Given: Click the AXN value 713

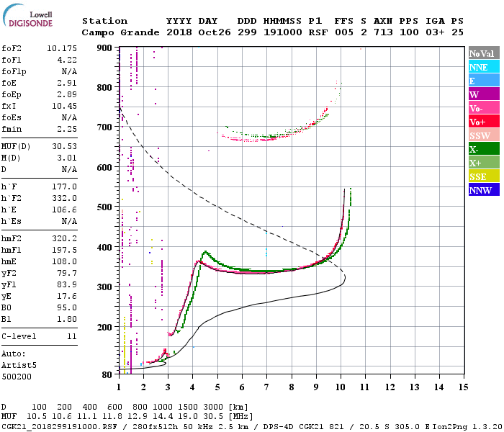Looking at the screenshot, I should 383,32.
